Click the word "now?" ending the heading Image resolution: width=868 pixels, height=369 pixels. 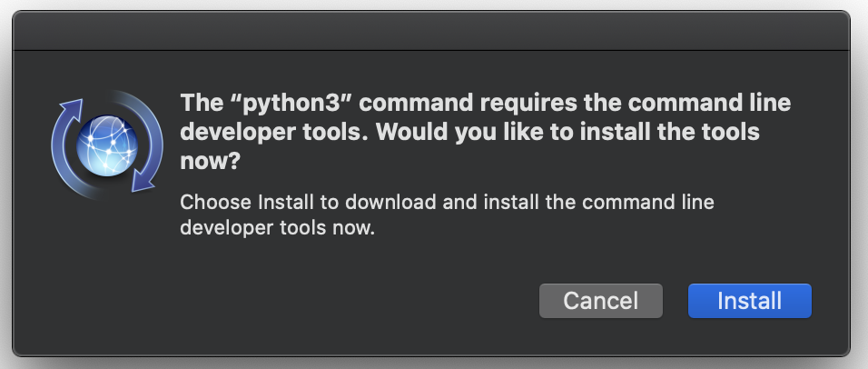pos(210,161)
